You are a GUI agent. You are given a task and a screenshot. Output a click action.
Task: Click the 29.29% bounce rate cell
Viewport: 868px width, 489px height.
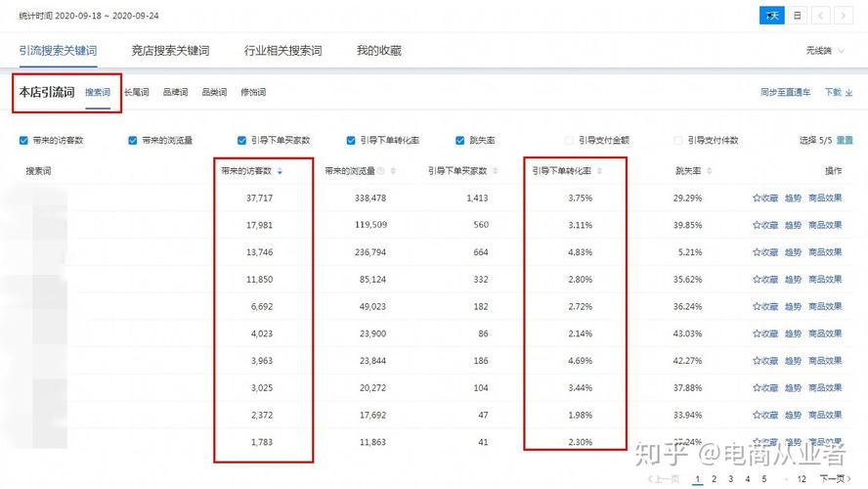(x=687, y=198)
